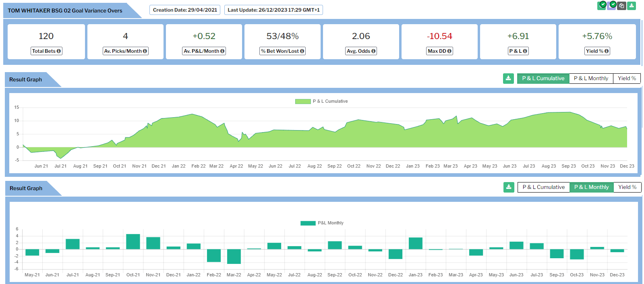Click the Jan-23 bar in the monthly chart
The image size is (644, 284).
[416, 243]
